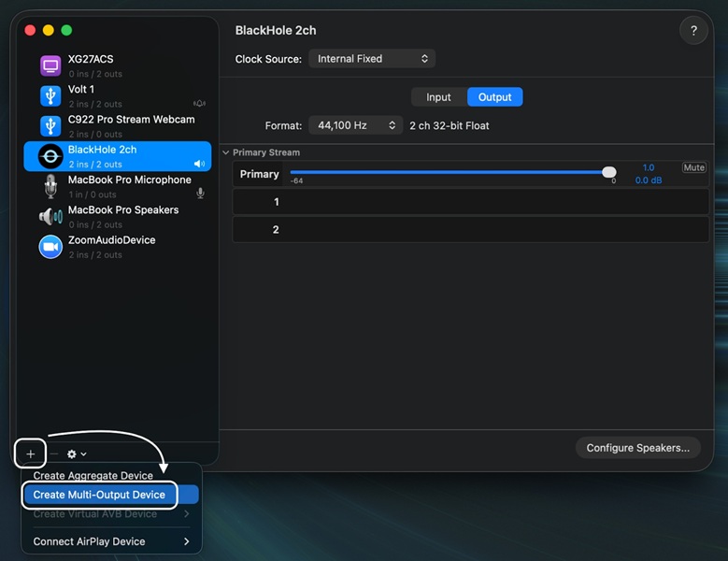Click the minus button to remove device

(x=54, y=453)
